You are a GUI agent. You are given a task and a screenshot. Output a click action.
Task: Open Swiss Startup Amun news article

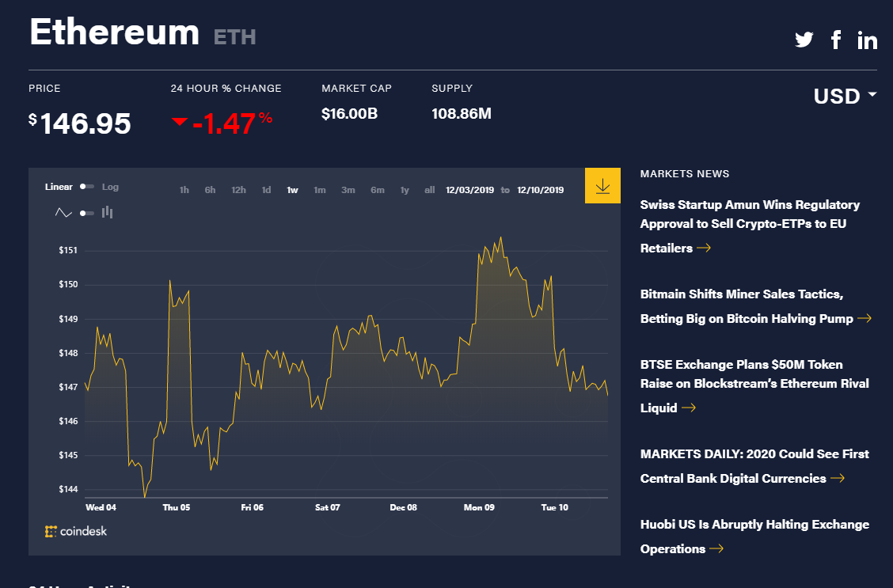coord(750,226)
